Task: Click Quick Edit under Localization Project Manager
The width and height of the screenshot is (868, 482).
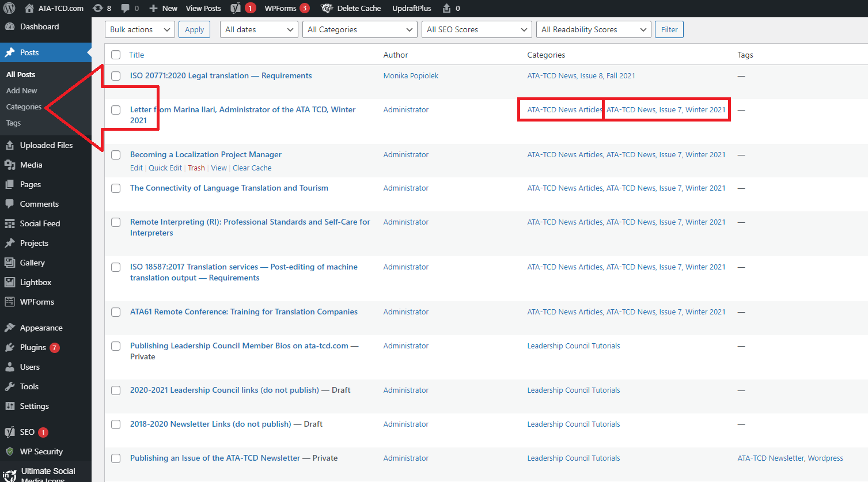Action: 165,168
